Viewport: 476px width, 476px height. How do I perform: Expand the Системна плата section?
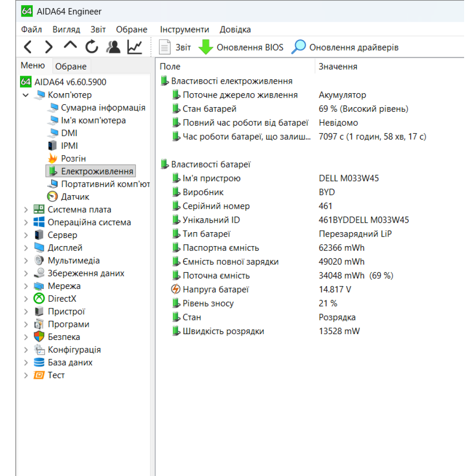[26, 209]
